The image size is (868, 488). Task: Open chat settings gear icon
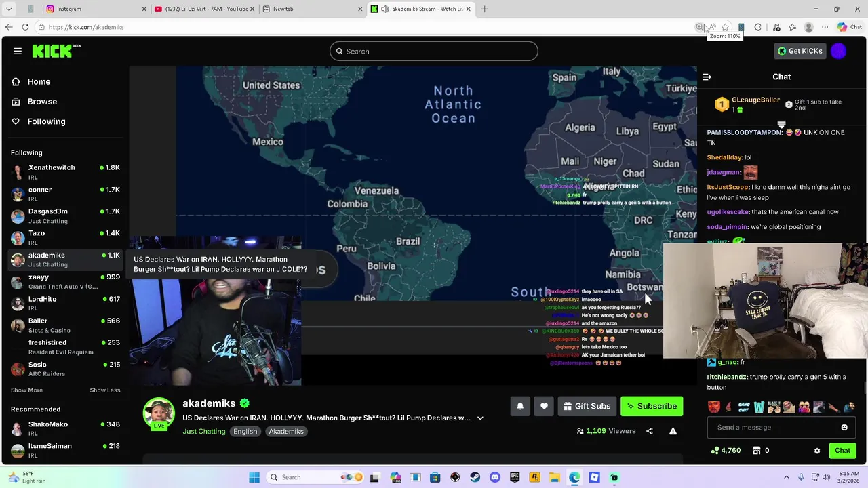pos(817,451)
